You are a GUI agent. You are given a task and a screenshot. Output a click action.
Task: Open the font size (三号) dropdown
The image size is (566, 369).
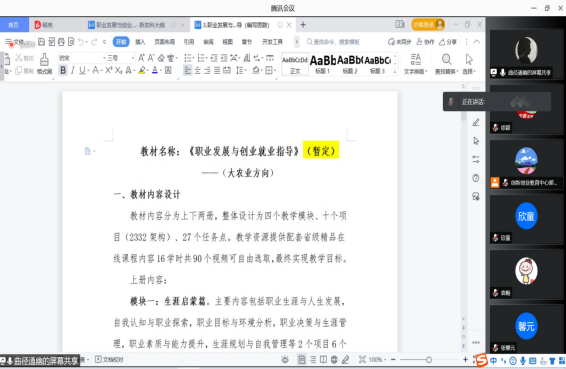coord(121,58)
